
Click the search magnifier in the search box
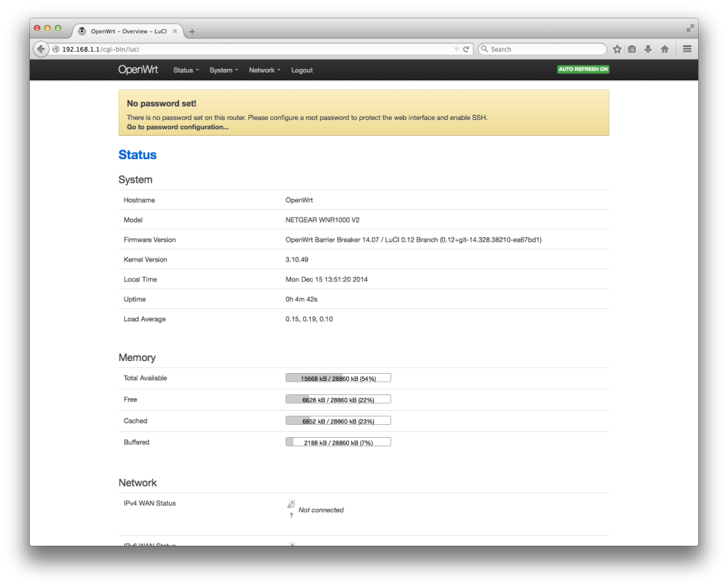pyautogui.click(x=485, y=49)
